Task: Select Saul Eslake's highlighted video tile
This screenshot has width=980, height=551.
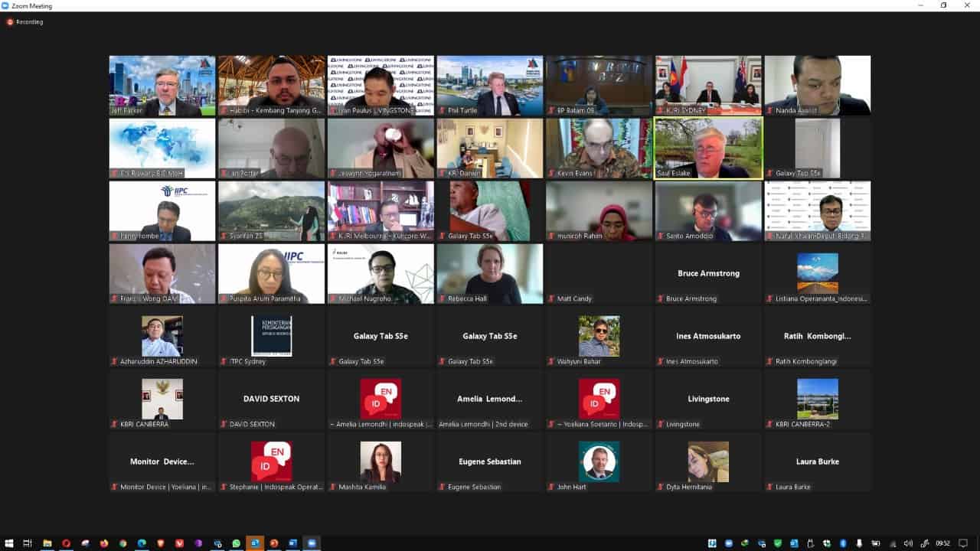Action: click(x=708, y=148)
